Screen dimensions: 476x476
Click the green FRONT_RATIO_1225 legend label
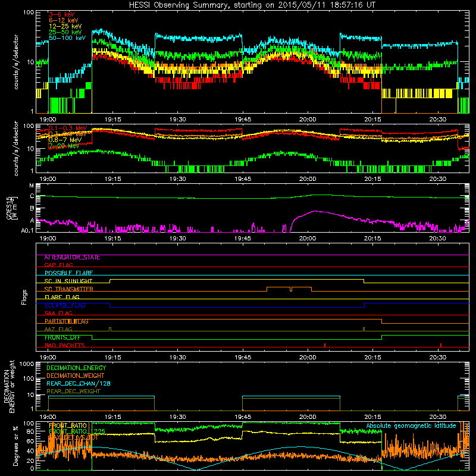[77, 431]
